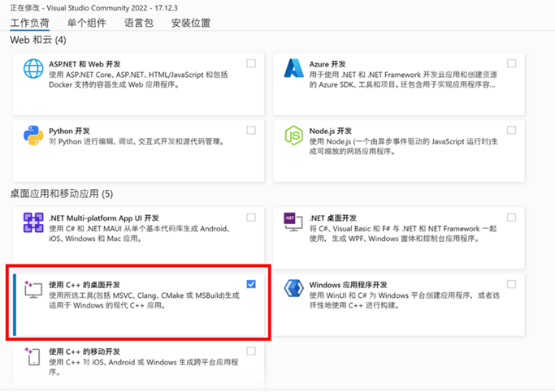Image resolution: width=555 pixels, height=392 pixels.
Task: Check the Azure 开发 workload checkbox
Action: coord(511,63)
